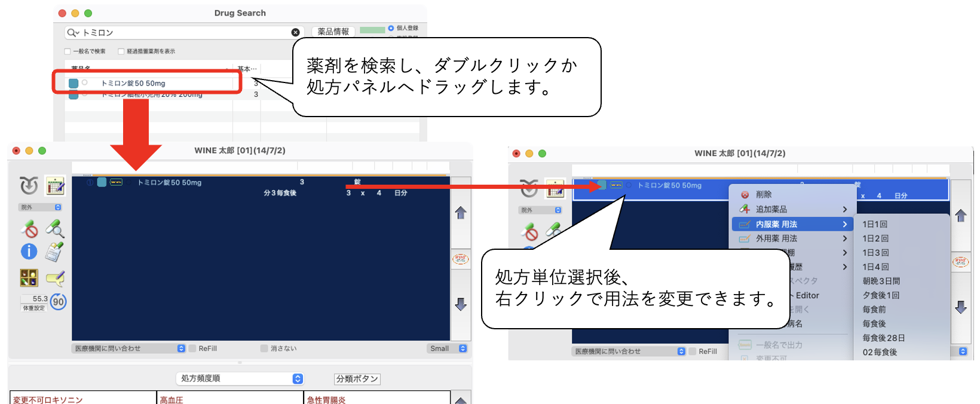The image size is (980, 404).
Task: Click the clipboard with capsule icon
Action: 55,252
